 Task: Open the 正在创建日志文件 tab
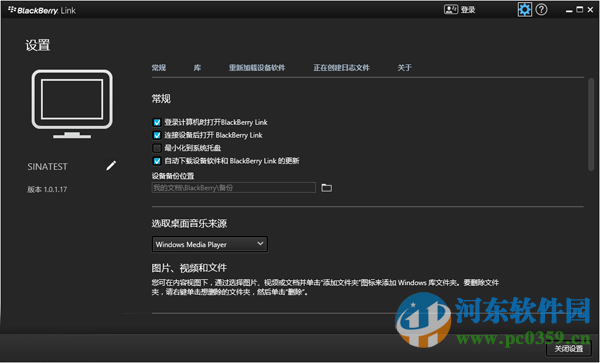[341, 68]
